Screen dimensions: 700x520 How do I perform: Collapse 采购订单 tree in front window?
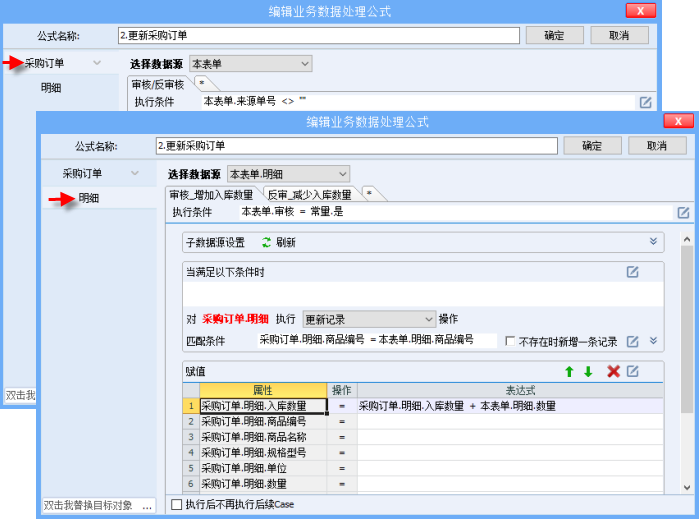click(x=134, y=173)
